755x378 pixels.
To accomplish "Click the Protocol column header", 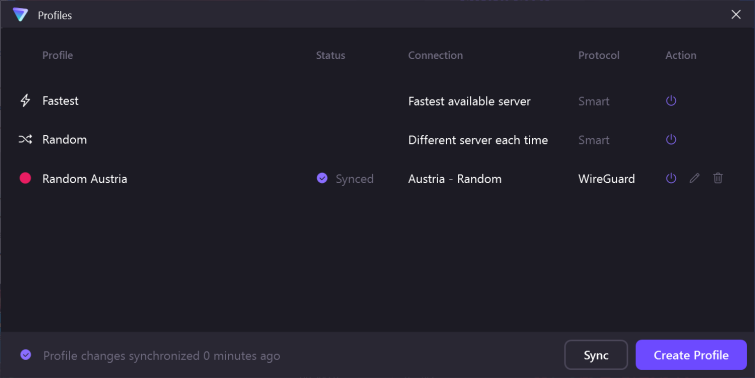I will click(x=599, y=55).
